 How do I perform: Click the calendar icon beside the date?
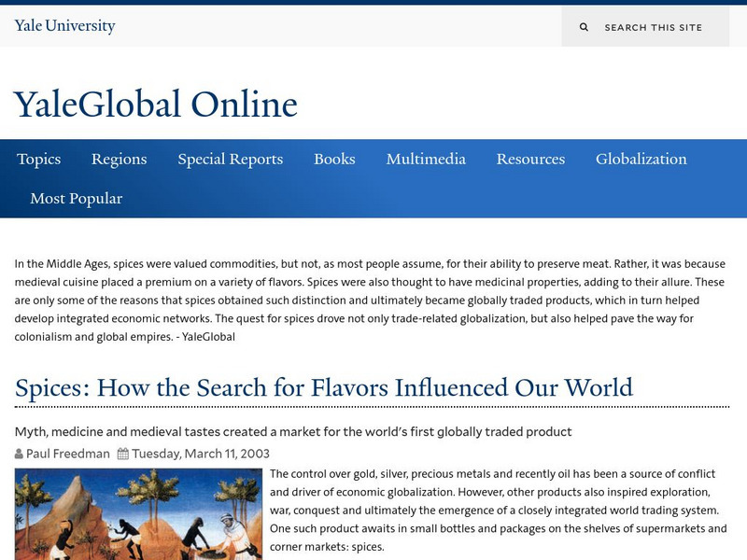click(x=123, y=454)
